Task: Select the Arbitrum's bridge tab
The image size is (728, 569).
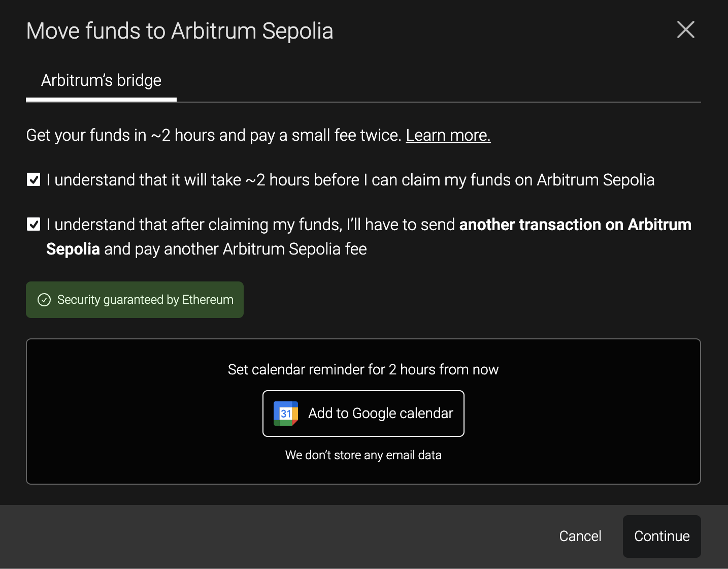Action: [101, 80]
